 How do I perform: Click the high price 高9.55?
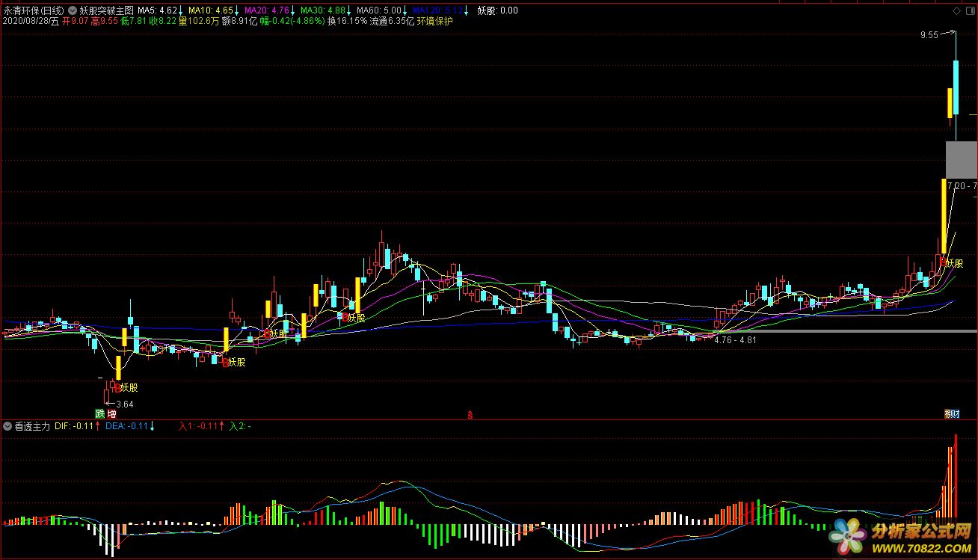(x=104, y=21)
